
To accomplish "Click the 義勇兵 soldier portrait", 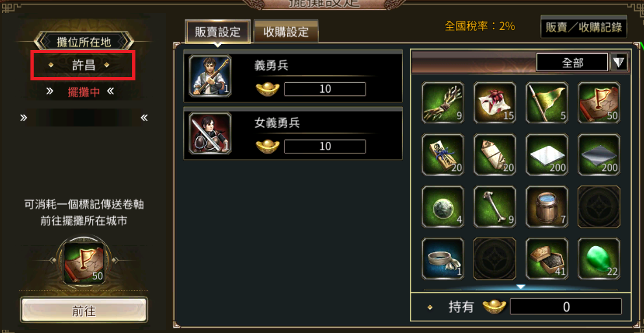I will click(x=210, y=76).
